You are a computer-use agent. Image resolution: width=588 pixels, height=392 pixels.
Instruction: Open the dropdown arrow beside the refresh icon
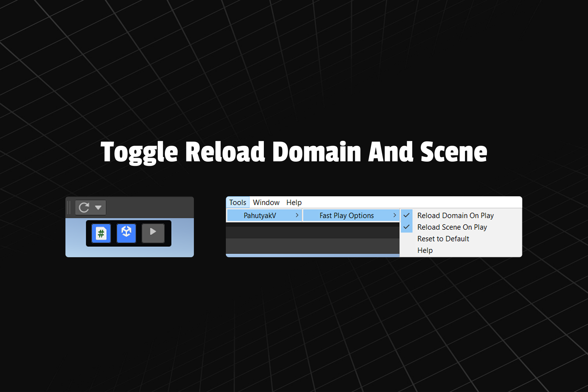[98, 207]
